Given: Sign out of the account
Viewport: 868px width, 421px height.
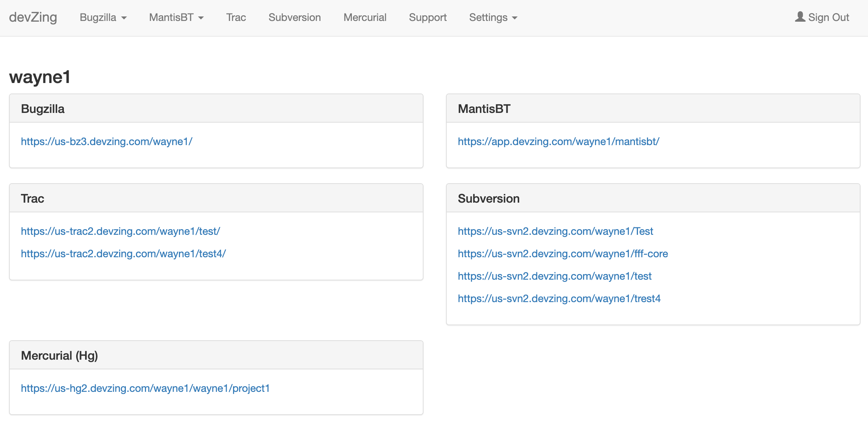Looking at the screenshot, I should click(x=828, y=18).
